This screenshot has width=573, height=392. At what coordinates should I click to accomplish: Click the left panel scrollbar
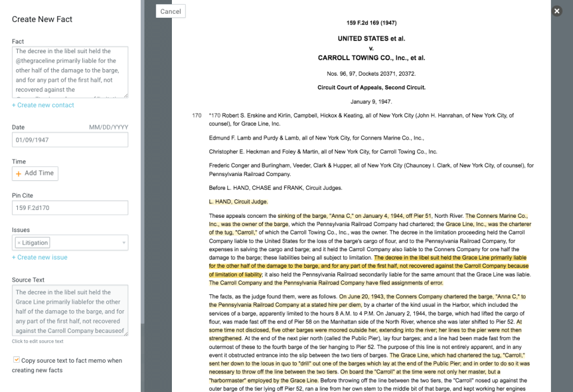click(143, 160)
